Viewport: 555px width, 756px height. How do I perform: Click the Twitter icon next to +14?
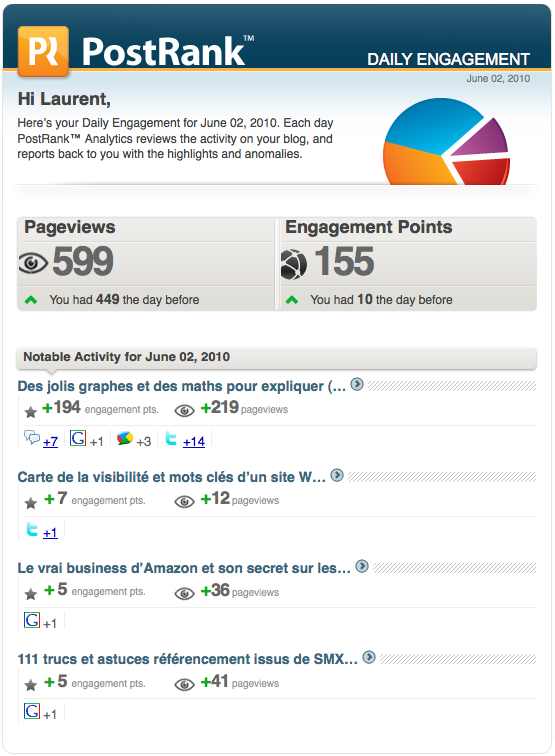point(171,438)
